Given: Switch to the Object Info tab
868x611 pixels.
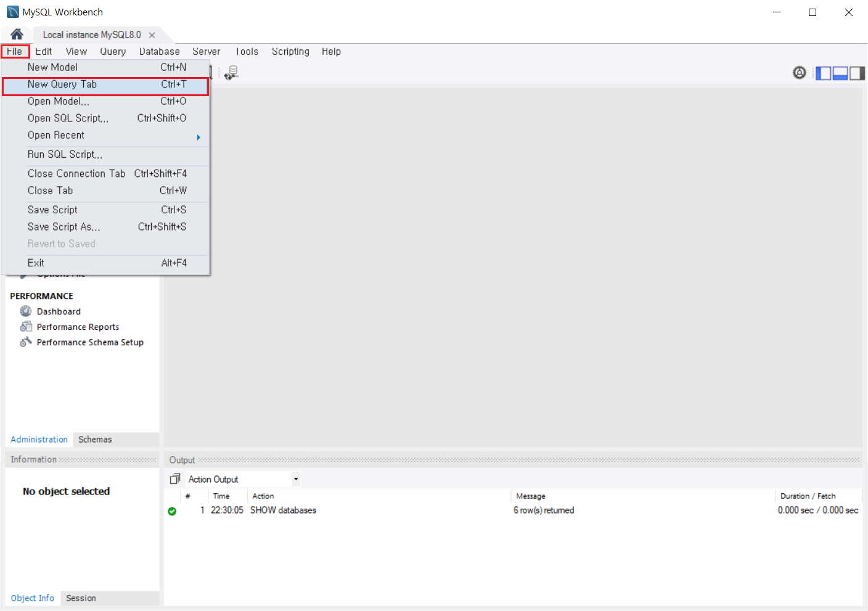Looking at the screenshot, I should tap(32, 598).
